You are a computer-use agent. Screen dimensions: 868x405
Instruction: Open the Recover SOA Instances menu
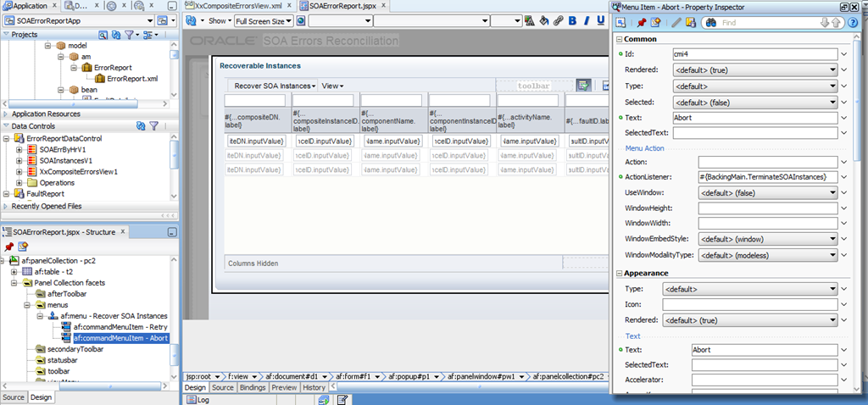275,86
